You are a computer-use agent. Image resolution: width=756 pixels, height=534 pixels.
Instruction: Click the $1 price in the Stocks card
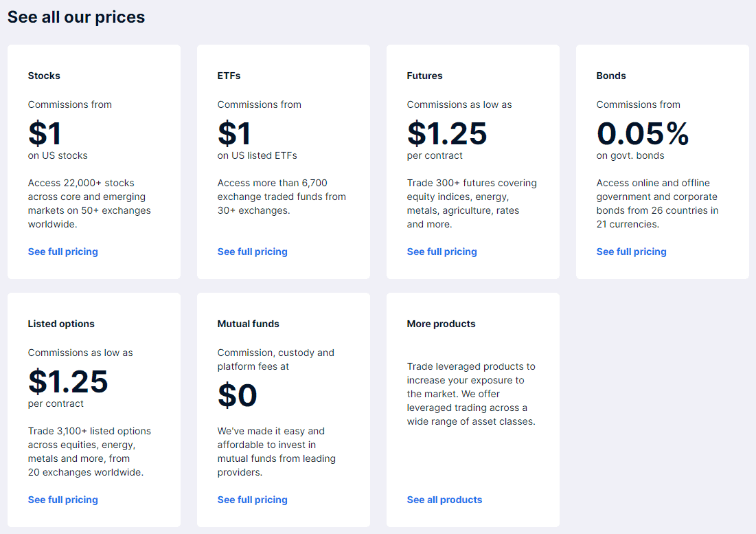click(45, 133)
